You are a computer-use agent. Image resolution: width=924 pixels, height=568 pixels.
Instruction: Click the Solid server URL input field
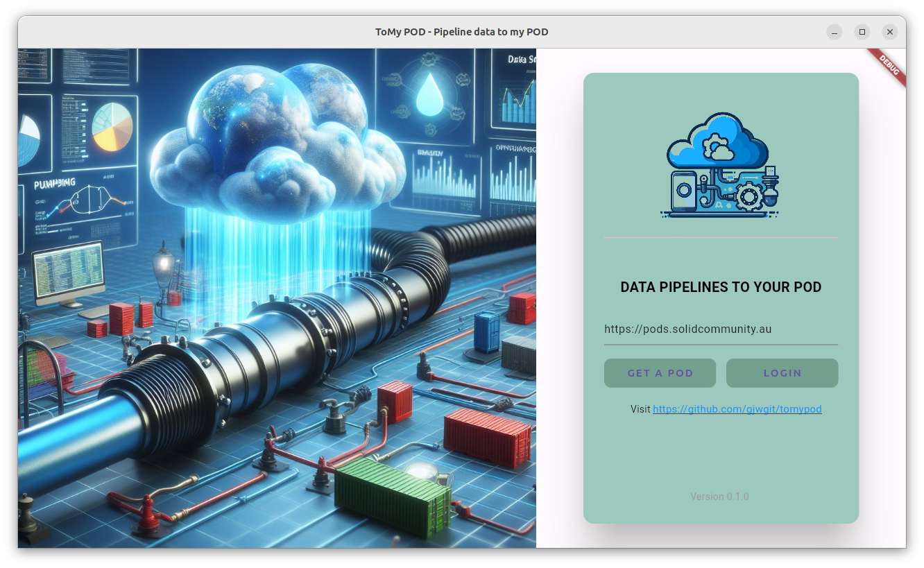click(x=721, y=329)
